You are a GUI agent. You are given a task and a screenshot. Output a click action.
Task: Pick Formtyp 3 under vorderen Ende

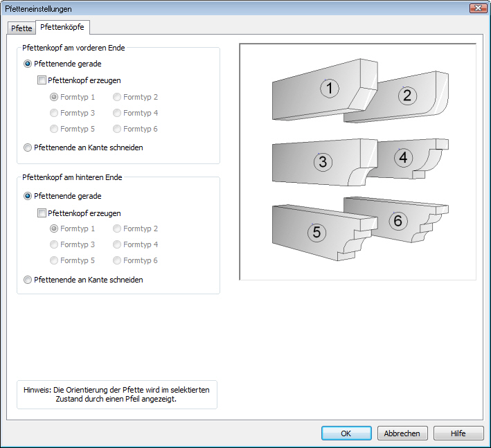pos(72,113)
